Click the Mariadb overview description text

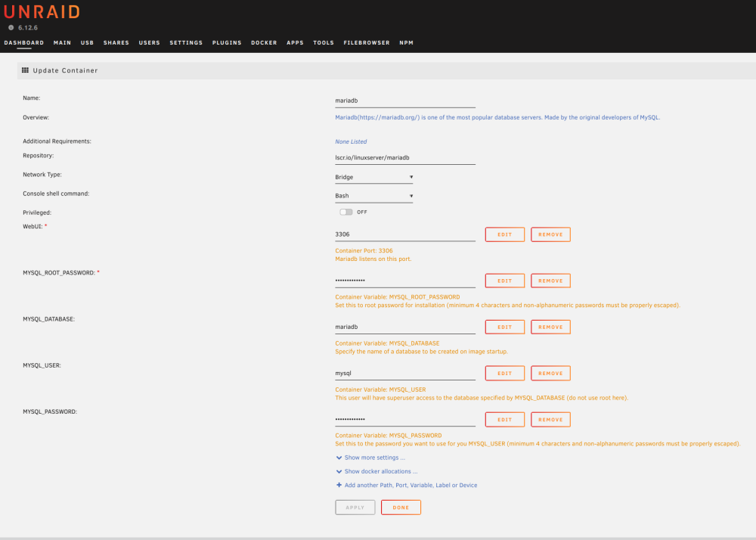(497, 118)
